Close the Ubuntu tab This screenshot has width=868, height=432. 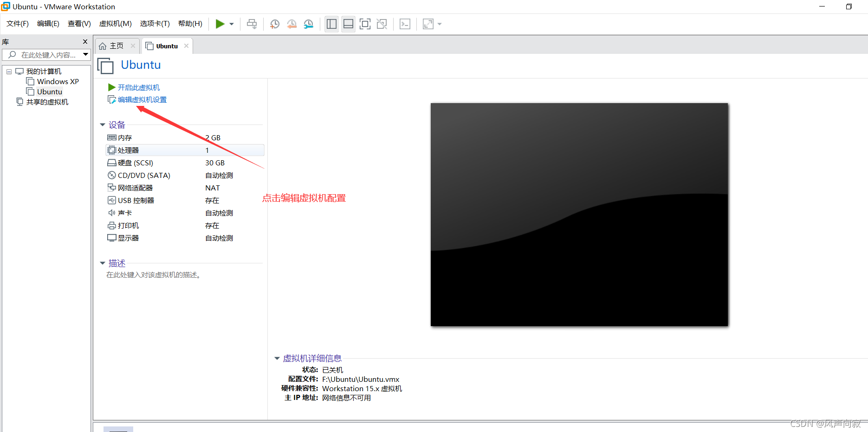[186, 46]
